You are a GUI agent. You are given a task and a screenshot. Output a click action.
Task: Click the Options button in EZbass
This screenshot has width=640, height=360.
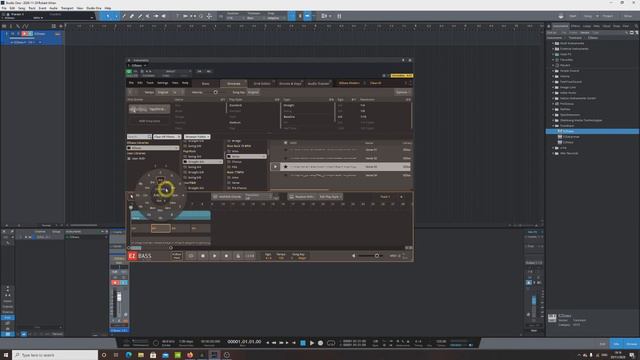402,92
